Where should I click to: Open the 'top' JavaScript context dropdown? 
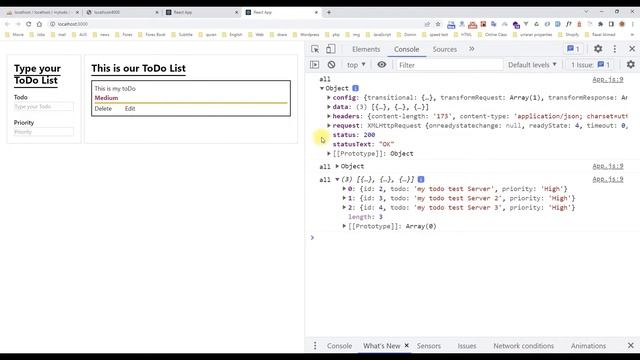click(x=356, y=65)
